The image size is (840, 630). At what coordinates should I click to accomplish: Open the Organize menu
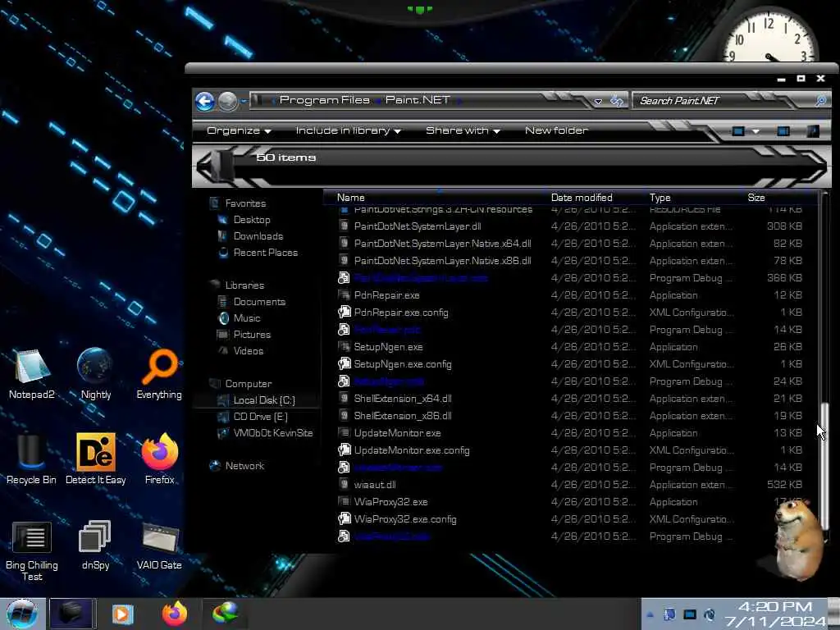(x=239, y=130)
